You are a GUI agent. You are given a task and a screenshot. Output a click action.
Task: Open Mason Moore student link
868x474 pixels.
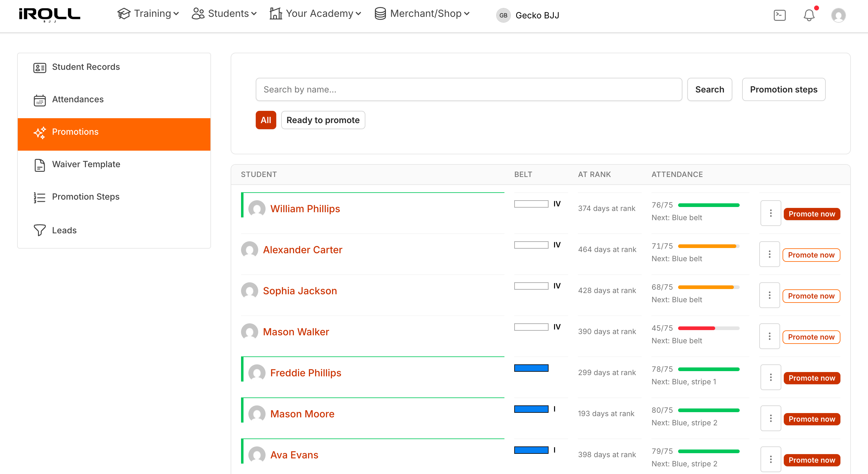coord(302,414)
